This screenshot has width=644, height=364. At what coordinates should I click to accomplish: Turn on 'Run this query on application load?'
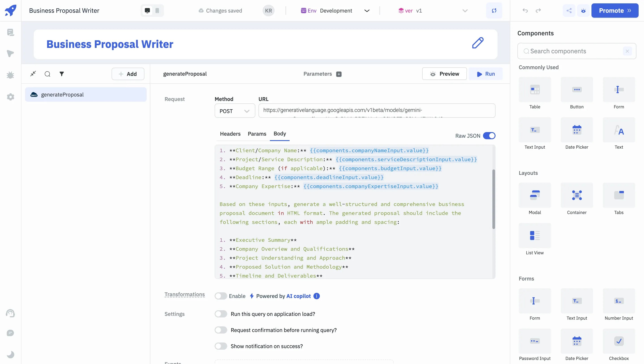tap(221, 314)
